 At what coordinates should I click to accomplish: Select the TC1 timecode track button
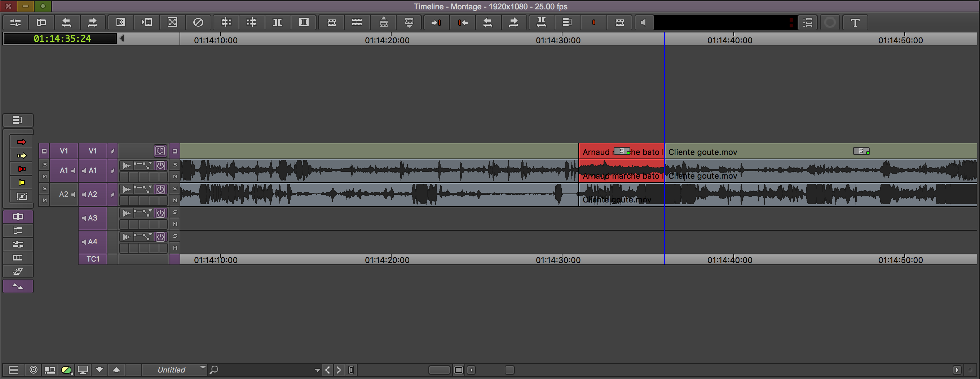[92, 259]
